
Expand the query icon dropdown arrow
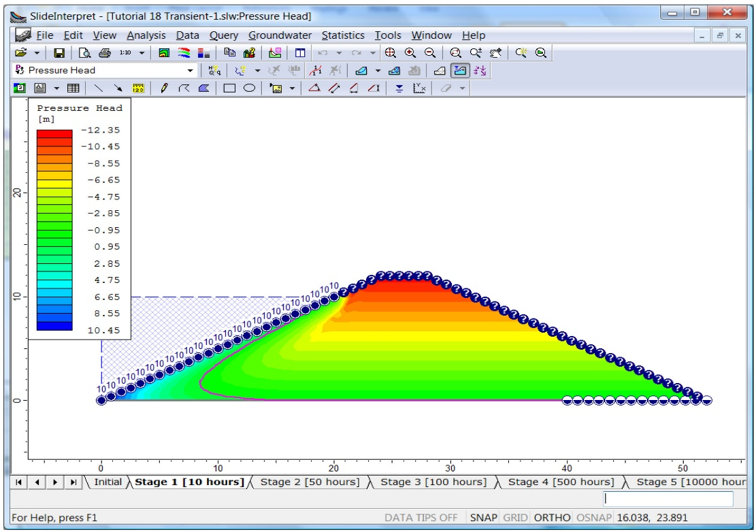tap(257, 70)
